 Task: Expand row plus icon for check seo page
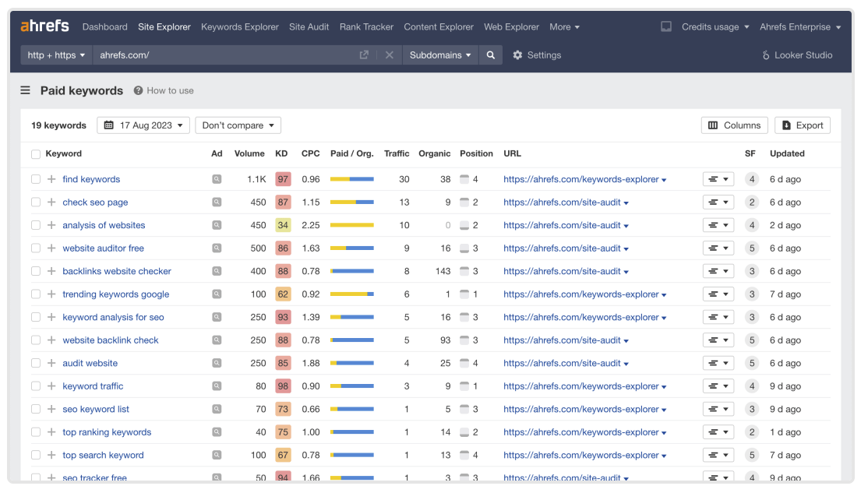51,202
